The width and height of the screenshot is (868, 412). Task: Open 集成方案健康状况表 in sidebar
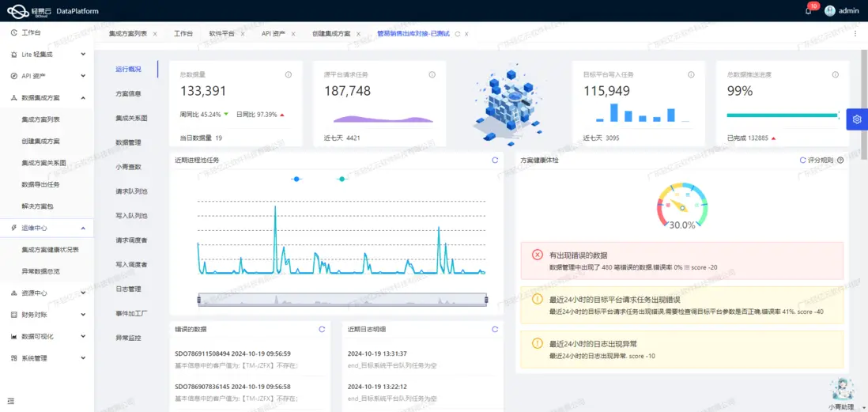[50, 249]
